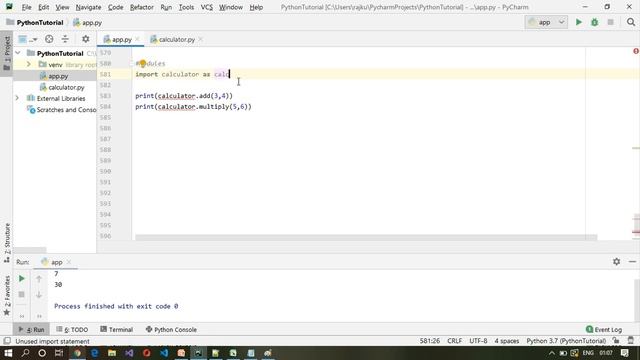
Task: Click PythonTutorial breadcrumb in navigation bar
Action: 35,22
